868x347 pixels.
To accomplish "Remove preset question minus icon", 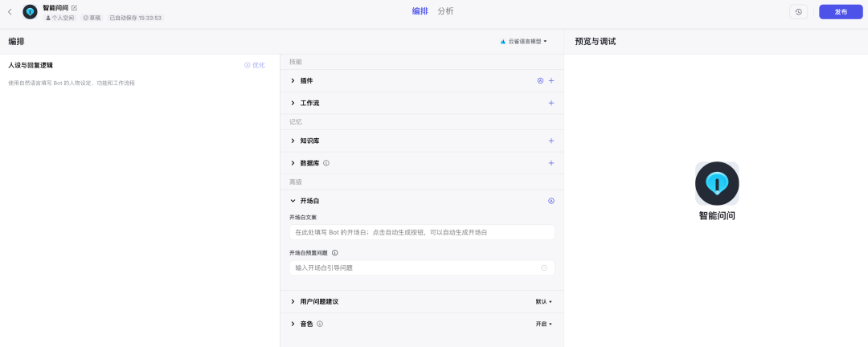I will tap(544, 267).
